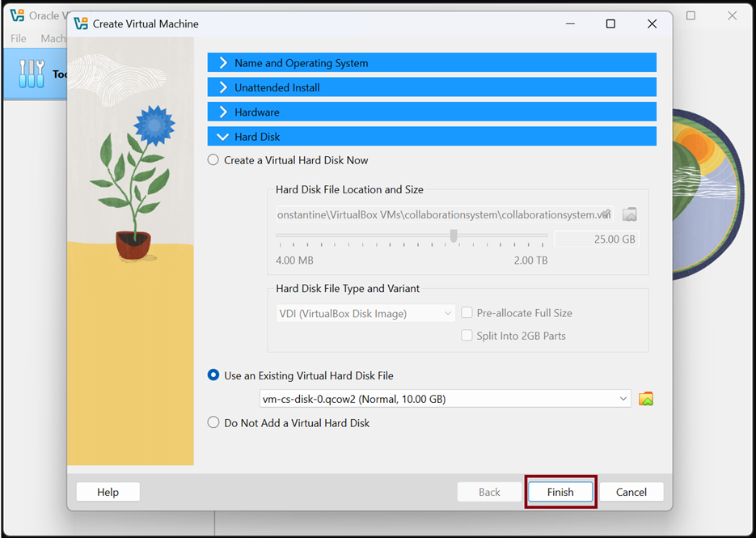756x538 pixels.
Task: Click the VirtualBox icon in the dialog title bar
Action: (81, 23)
